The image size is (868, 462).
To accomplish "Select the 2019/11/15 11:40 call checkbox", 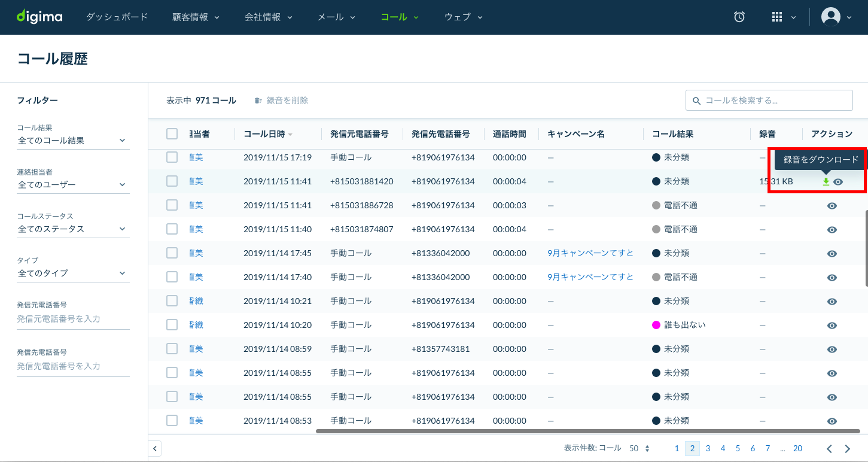I will tap(172, 229).
